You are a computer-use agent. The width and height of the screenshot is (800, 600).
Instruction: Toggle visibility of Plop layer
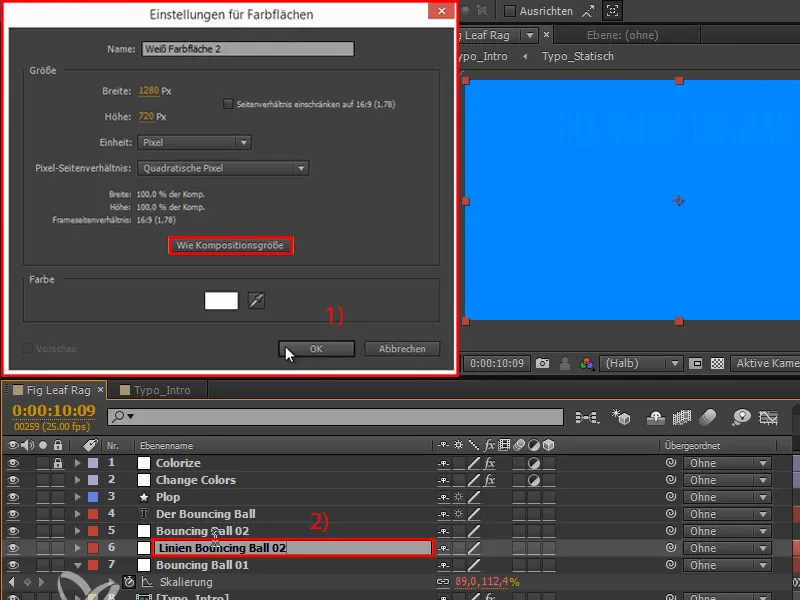pyautogui.click(x=13, y=497)
